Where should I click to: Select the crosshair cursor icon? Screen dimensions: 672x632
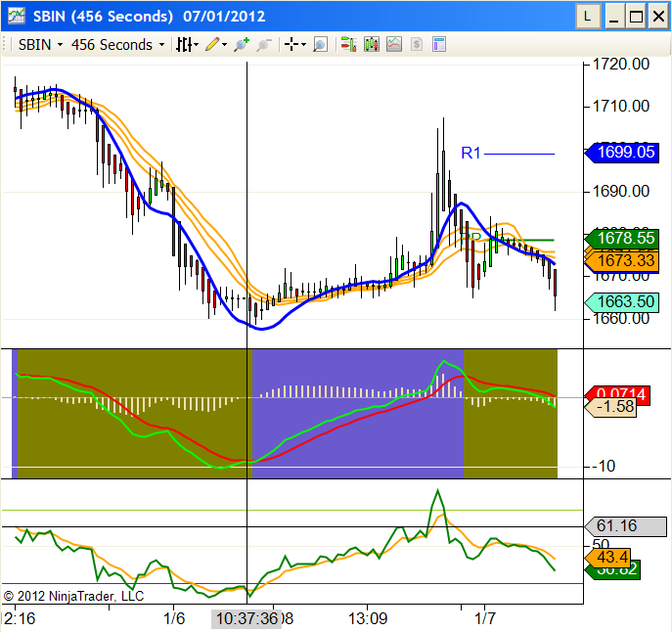click(291, 45)
